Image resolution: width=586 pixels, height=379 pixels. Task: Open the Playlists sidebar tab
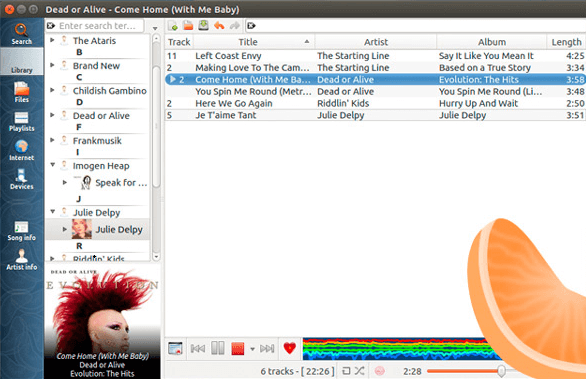tap(21, 121)
